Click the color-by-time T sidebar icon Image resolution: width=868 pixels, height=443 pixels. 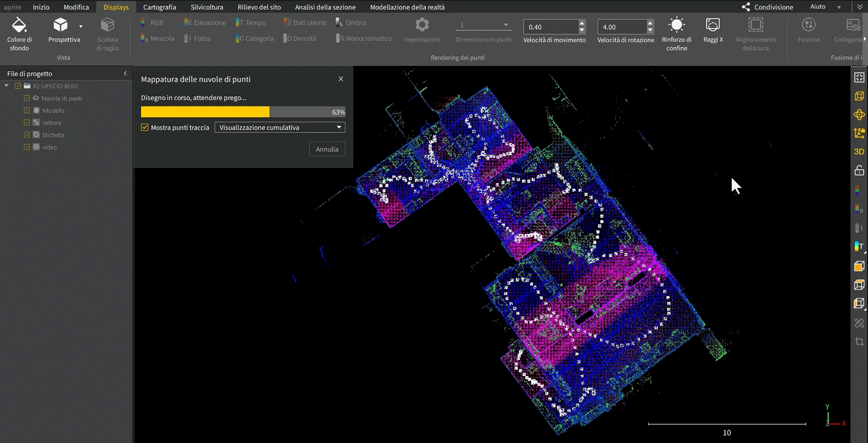(859, 246)
